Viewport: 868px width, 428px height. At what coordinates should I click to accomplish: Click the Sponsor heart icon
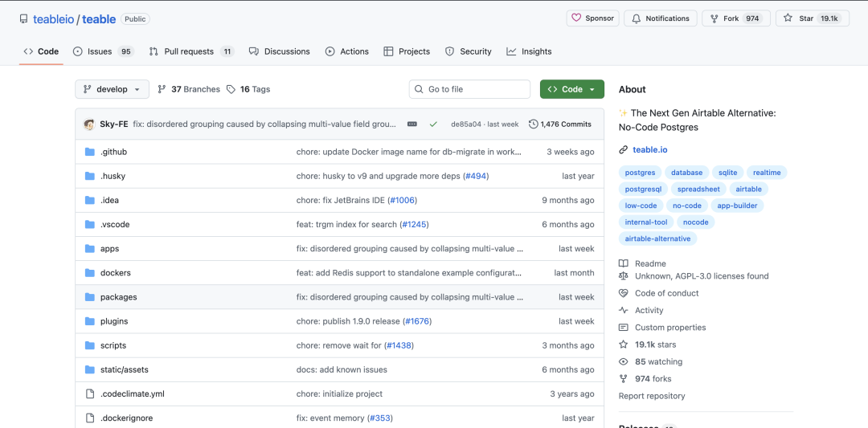[577, 18]
